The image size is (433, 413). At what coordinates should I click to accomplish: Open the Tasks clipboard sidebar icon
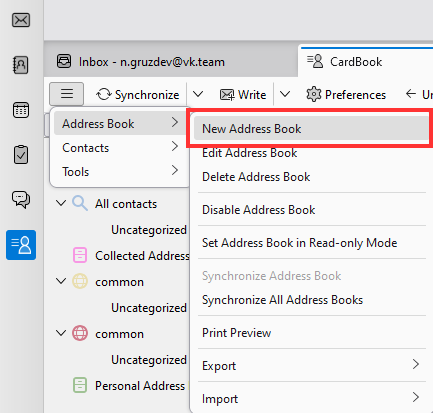point(21,155)
